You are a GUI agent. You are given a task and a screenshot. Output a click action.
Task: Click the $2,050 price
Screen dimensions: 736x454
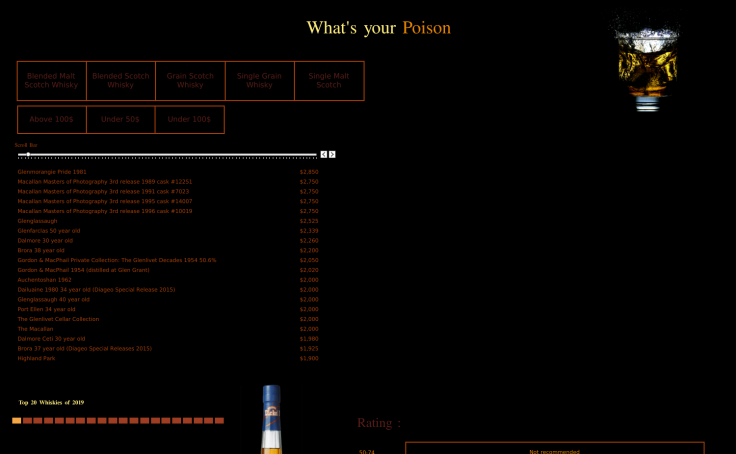pos(309,260)
